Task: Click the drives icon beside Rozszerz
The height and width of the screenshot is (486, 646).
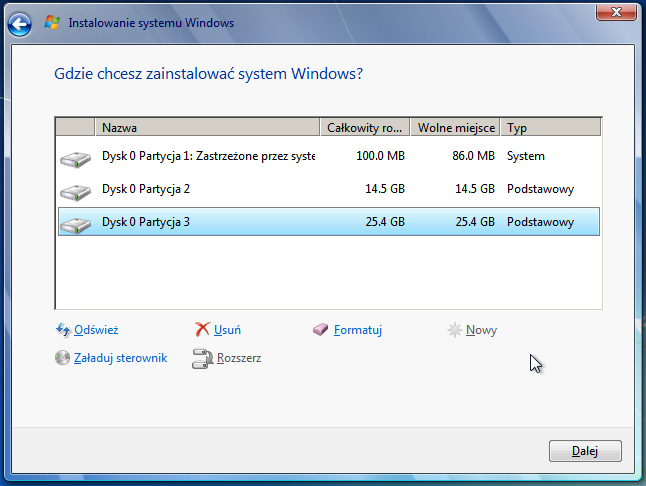Action: (x=202, y=358)
